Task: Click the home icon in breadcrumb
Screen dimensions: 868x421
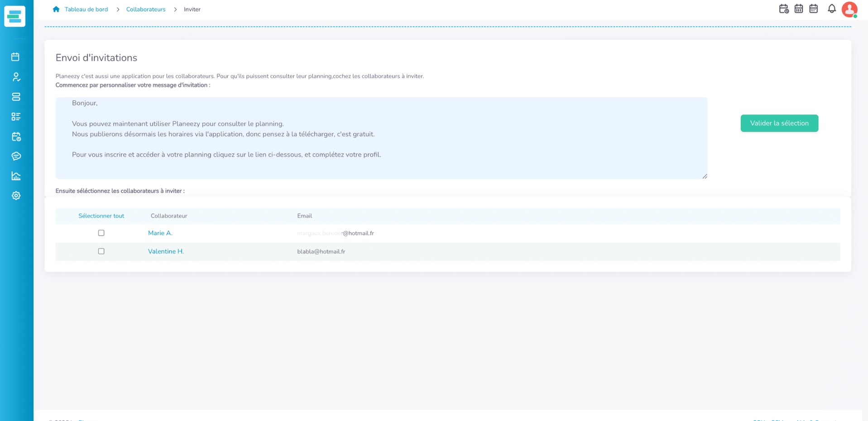Action: 56,9
